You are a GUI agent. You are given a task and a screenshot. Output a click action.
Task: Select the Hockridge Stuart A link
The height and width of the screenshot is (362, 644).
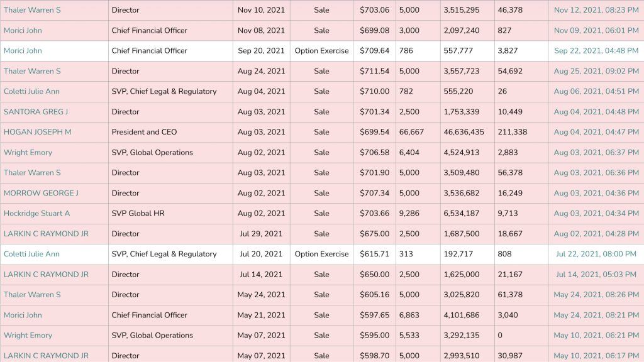[x=36, y=214]
